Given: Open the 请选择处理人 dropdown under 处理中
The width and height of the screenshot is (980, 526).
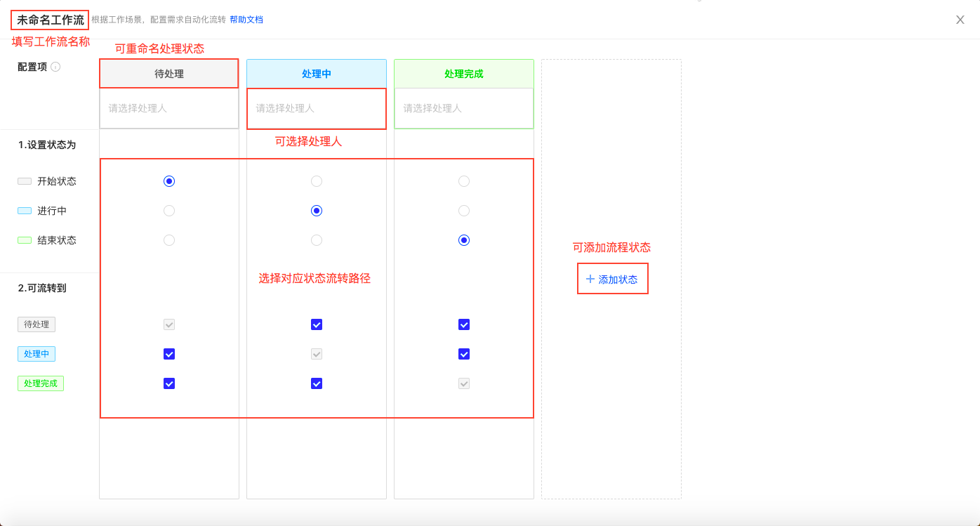Looking at the screenshot, I should tap(317, 108).
